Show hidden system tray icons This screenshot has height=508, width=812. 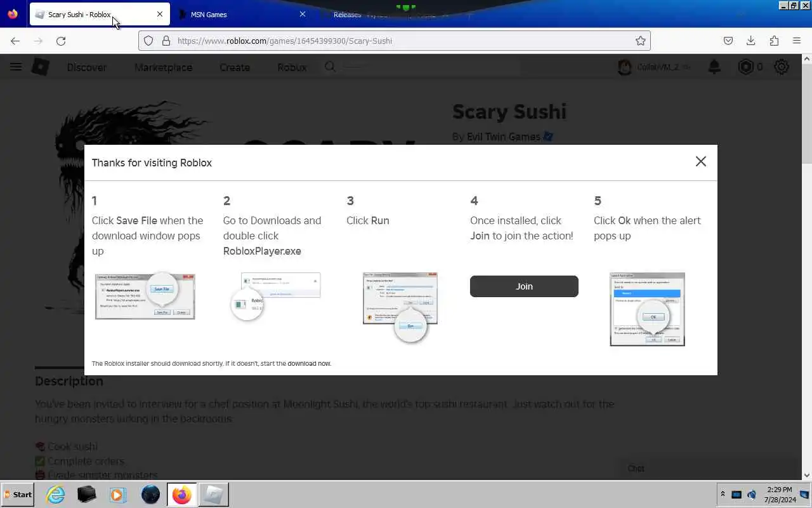coord(722,494)
